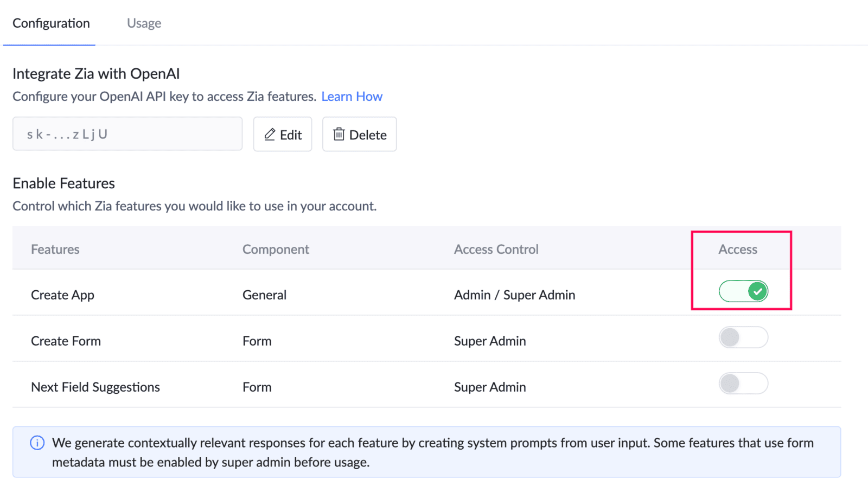Click the Integrate Zia with OpenAI heading

coord(96,74)
